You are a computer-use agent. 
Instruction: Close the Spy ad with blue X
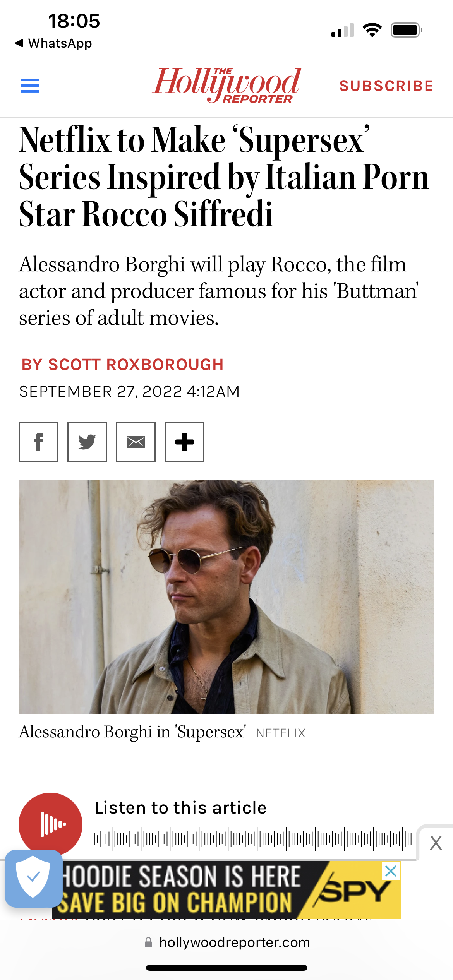pos(391,871)
